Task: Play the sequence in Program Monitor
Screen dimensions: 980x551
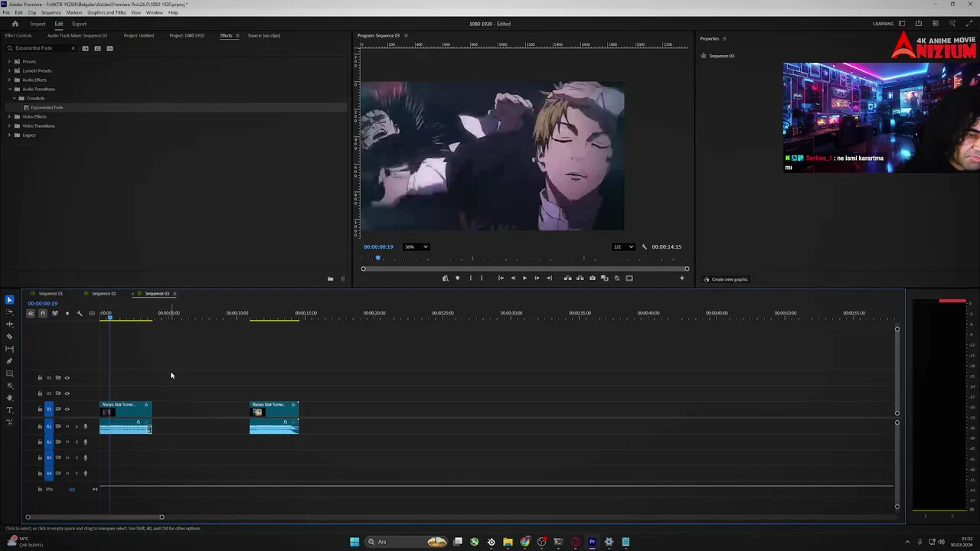Action: [x=524, y=278]
